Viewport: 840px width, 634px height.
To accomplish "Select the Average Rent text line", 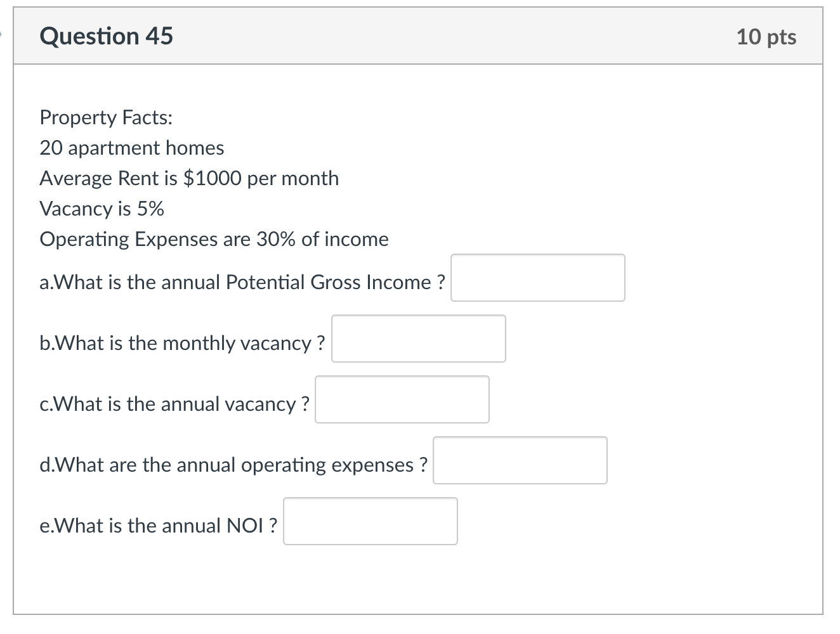I will tap(188, 178).
